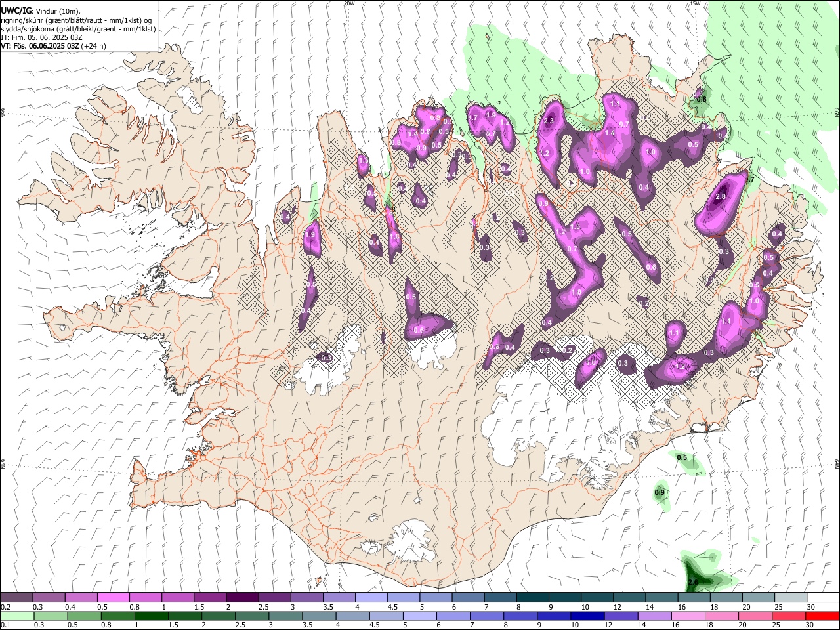Pick the darkest purple swatch between 2 and 2.5 in upper legend

point(242,597)
